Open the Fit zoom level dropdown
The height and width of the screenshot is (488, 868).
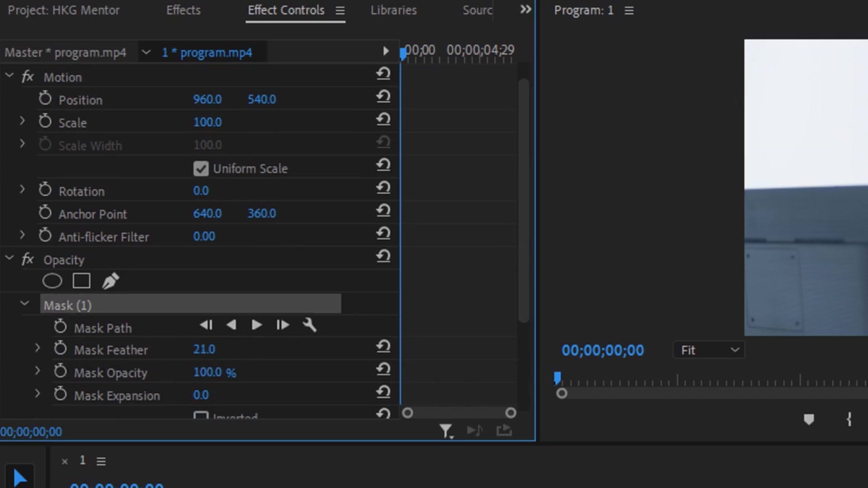[708, 349]
